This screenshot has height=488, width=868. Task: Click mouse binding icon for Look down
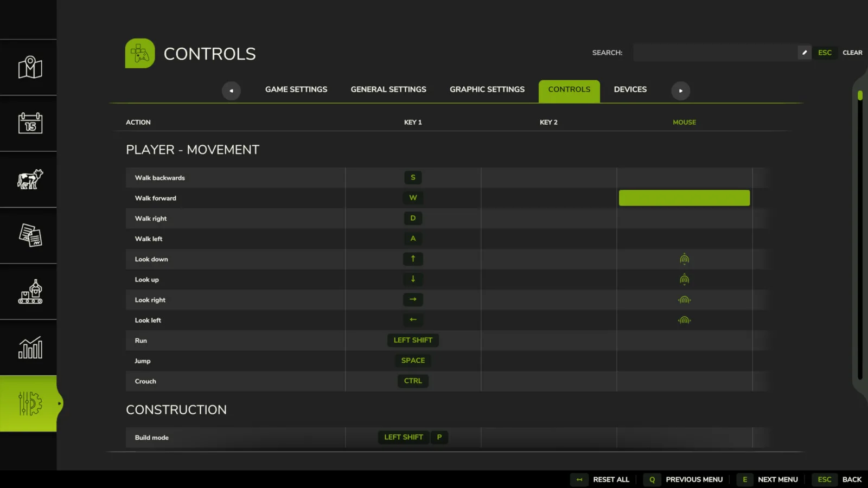click(684, 259)
